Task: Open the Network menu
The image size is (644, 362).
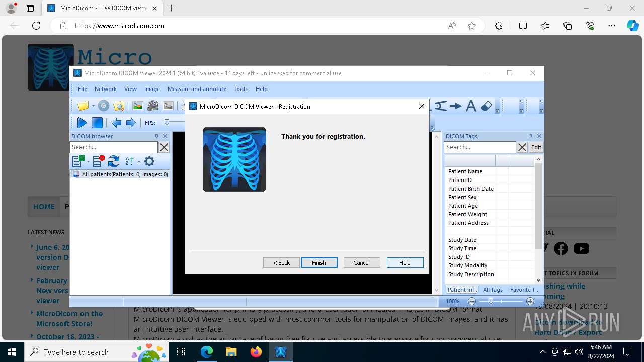Action: pos(106,89)
